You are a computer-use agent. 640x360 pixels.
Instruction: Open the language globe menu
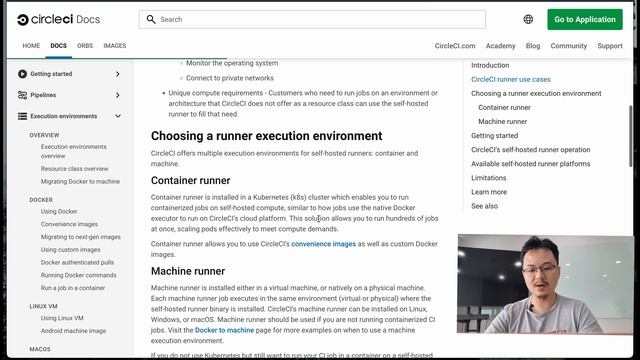[x=528, y=19]
